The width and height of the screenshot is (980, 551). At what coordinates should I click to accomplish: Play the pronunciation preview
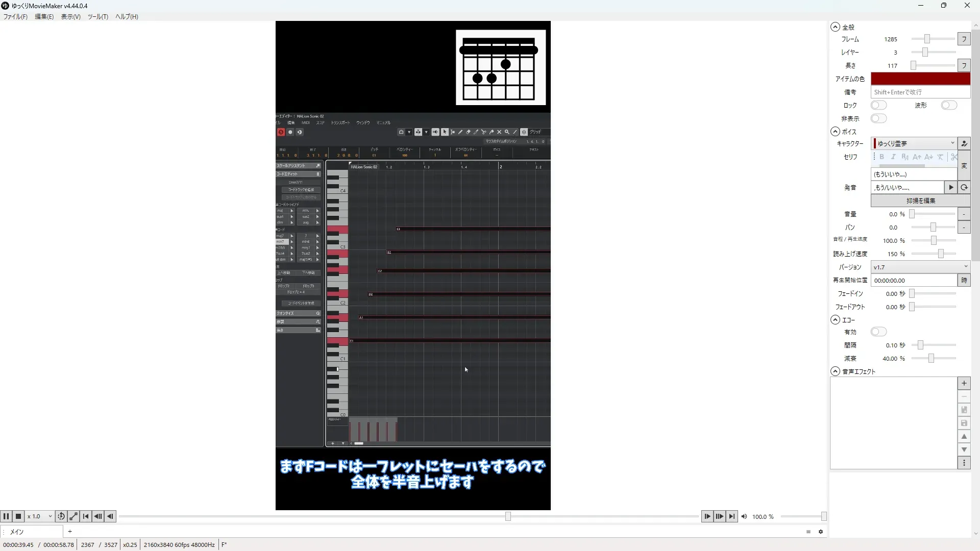pos(951,187)
